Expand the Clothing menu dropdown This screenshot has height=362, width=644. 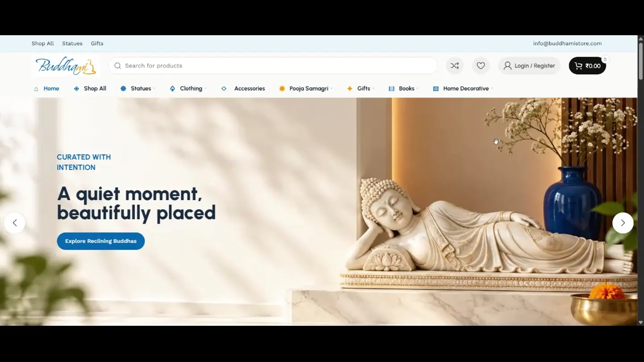click(x=188, y=88)
